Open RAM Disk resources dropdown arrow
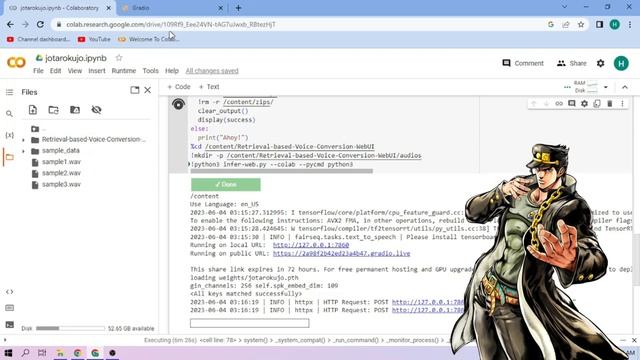 point(606,87)
